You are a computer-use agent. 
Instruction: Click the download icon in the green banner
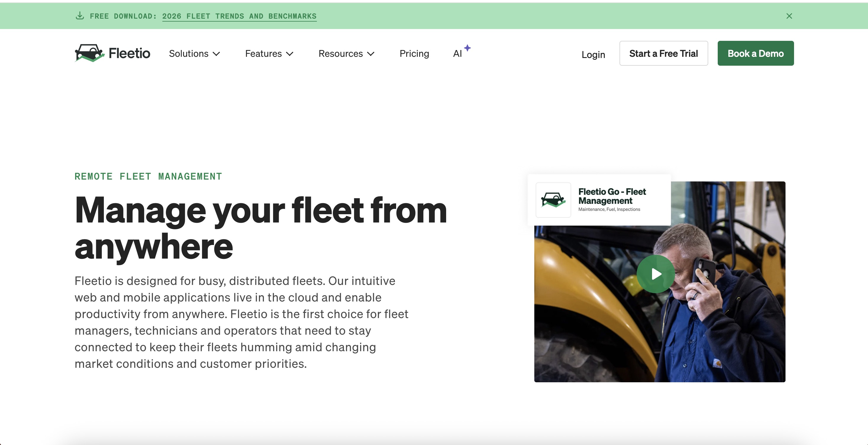coord(80,15)
